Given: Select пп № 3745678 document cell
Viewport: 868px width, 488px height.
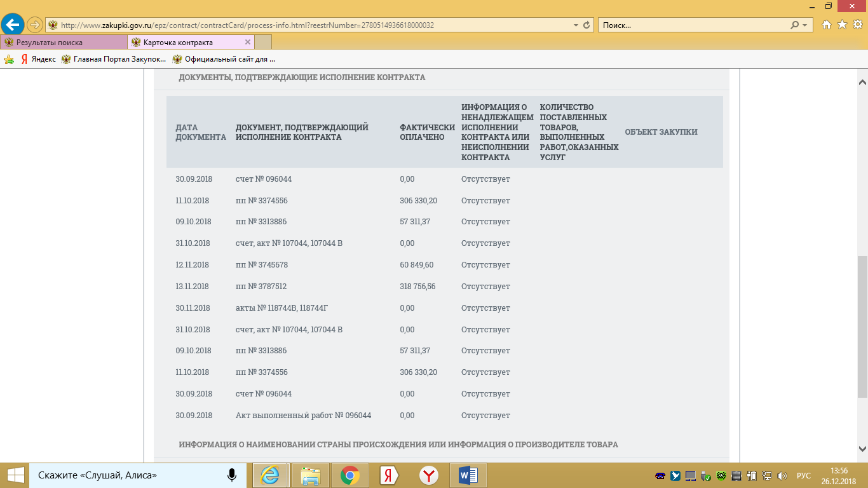Looking at the screenshot, I should 261,265.
